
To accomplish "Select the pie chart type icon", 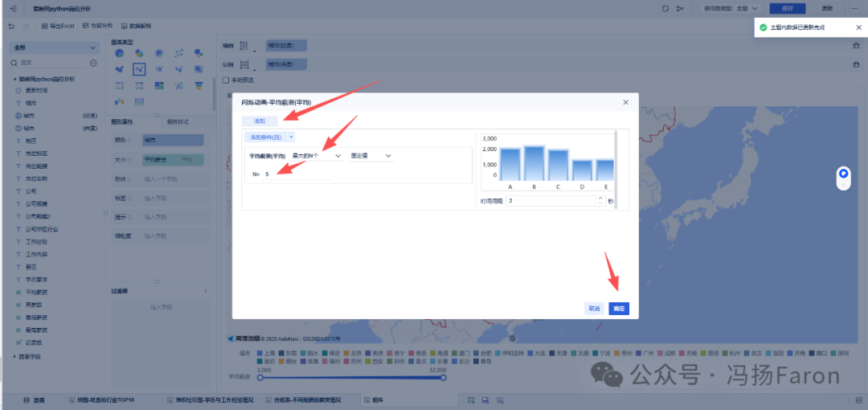I will click(119, 53).
